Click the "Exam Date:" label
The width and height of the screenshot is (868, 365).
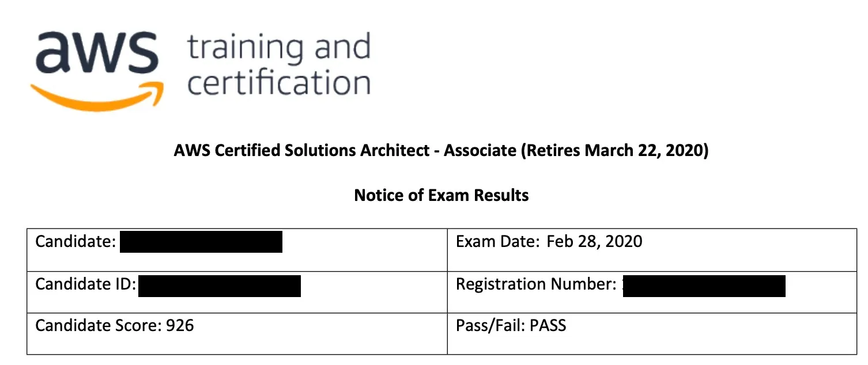pos(497,241)
